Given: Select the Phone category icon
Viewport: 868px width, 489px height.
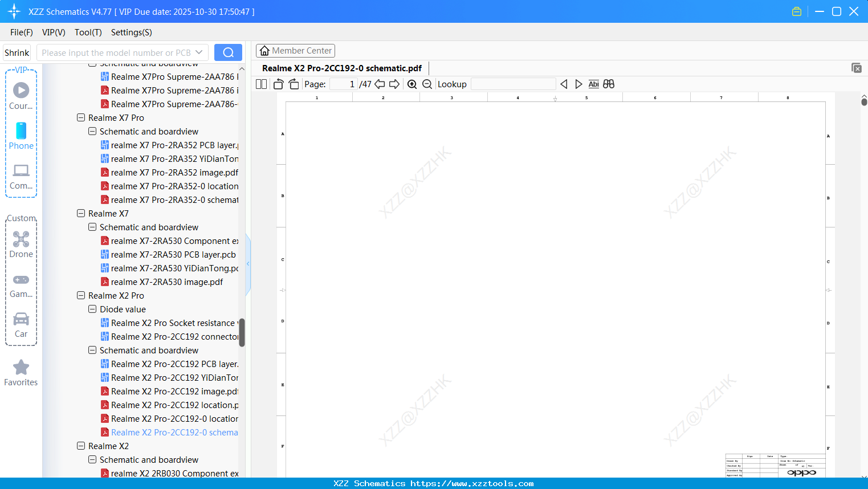Looking at the screenshot, I should [x=21, y=136].
